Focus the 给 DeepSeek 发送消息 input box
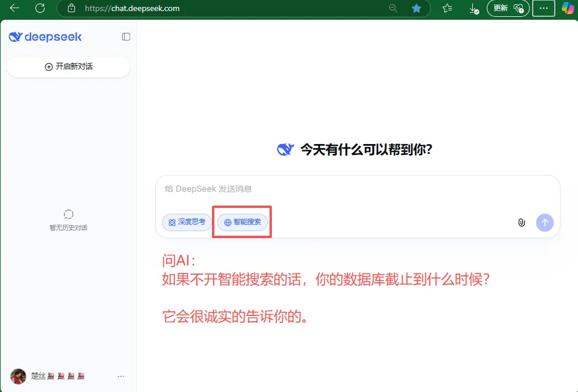Image resolution: width=578 pixels, height=392 pixels. [x=358, y=189]
